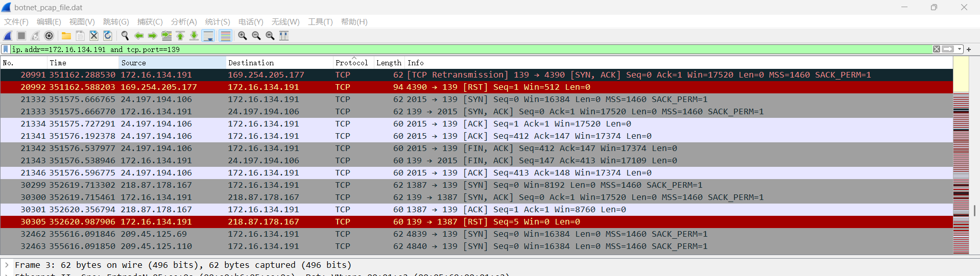This screenshot has height=276, width=980.
Task: Toggle auto-scroll during live capture
Action: coord(208,36)
